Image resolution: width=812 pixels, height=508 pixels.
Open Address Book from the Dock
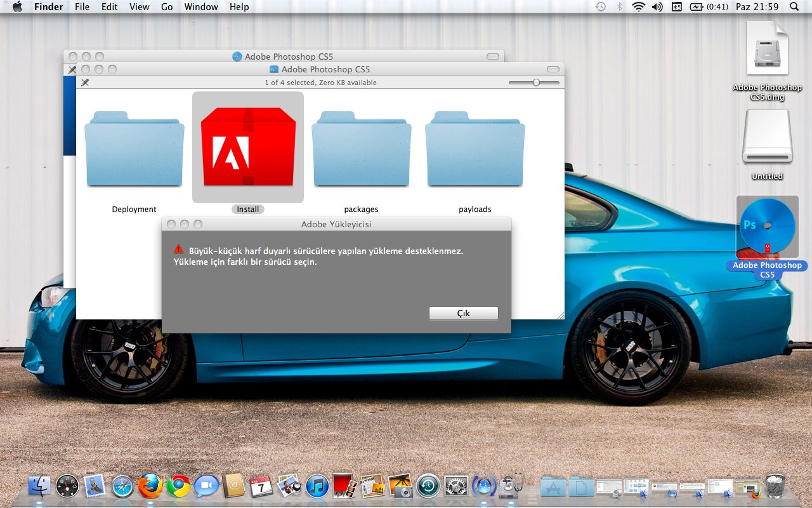234,486
